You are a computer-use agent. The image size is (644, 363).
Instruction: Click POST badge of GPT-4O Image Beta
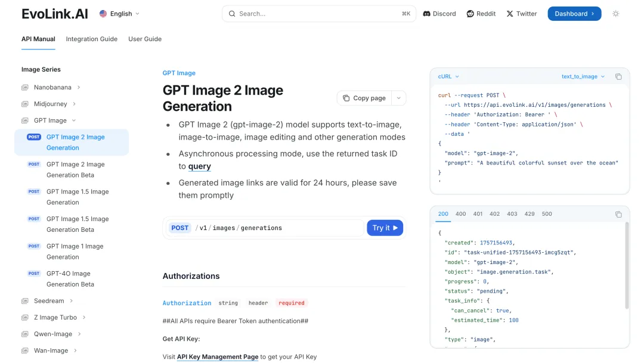34,274
